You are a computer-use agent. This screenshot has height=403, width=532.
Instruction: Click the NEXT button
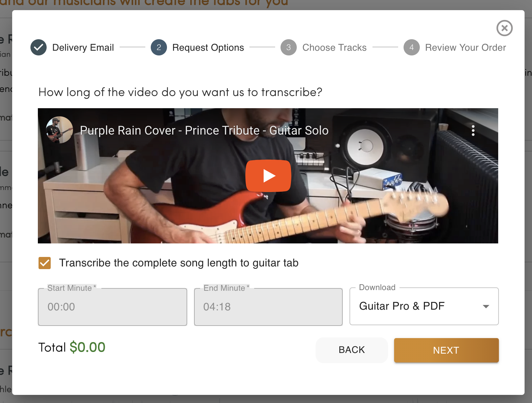[446, 350]
